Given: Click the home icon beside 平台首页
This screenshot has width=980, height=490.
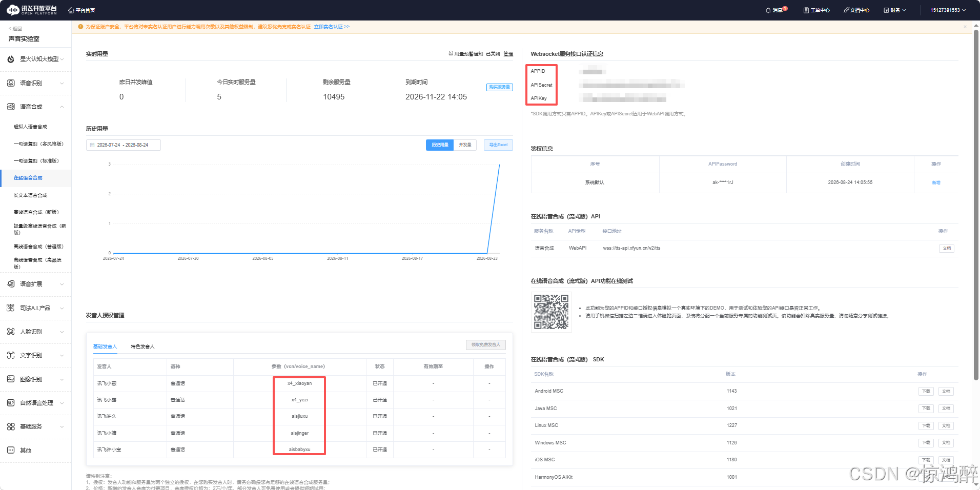Looking at the screenshot, I should 71,10.
